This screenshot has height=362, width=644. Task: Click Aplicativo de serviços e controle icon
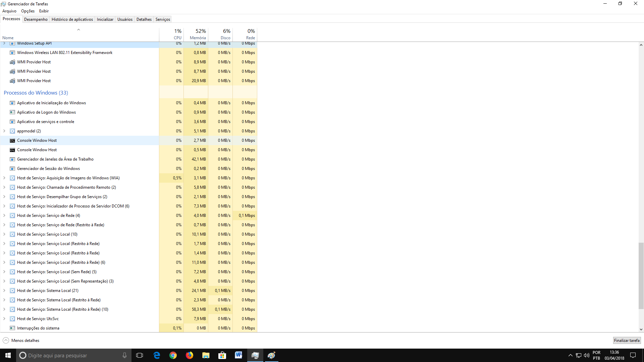coord(12,122)
